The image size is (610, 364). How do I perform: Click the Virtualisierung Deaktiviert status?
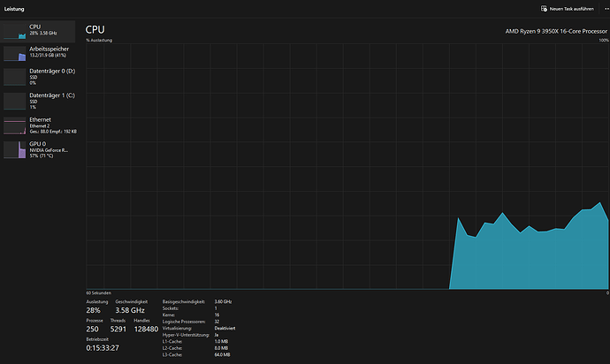[x=224, y=328]
